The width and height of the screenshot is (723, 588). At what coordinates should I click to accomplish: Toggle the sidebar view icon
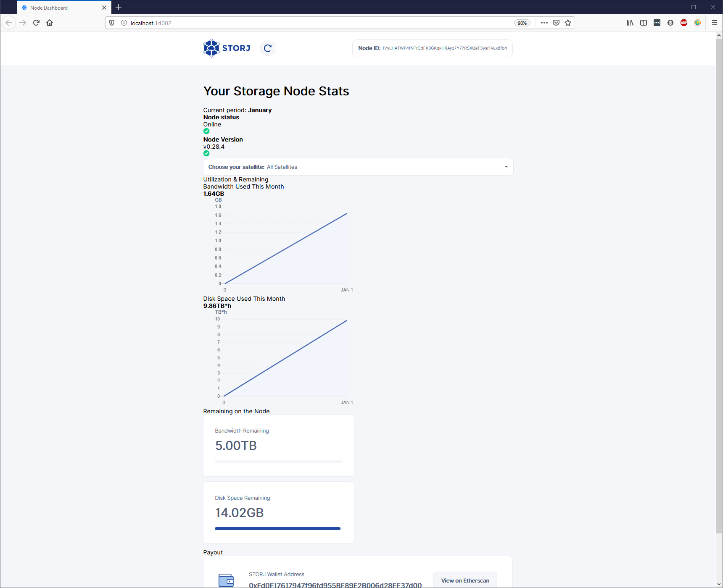point(644,23)
